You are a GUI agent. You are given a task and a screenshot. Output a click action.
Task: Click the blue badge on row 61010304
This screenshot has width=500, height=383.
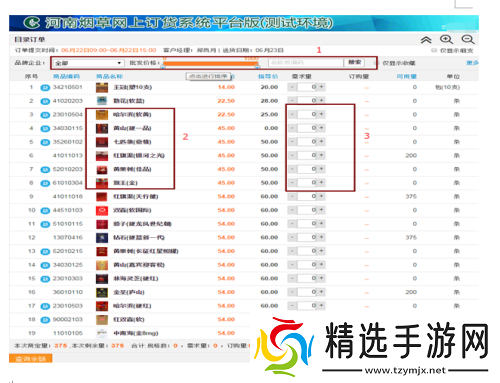45,183
